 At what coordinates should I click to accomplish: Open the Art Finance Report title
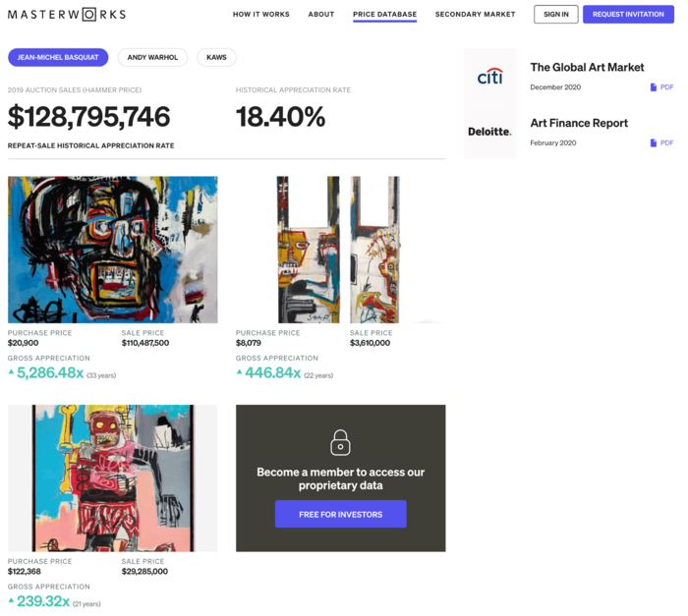[579, 123]
